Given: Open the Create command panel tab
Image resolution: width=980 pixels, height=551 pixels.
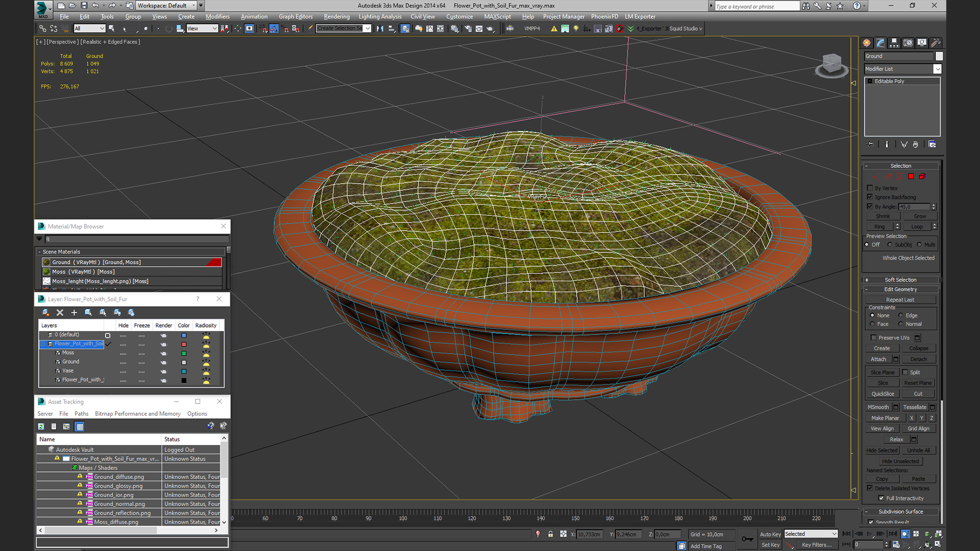Looking at the screenshot, I should click(867, 43).
